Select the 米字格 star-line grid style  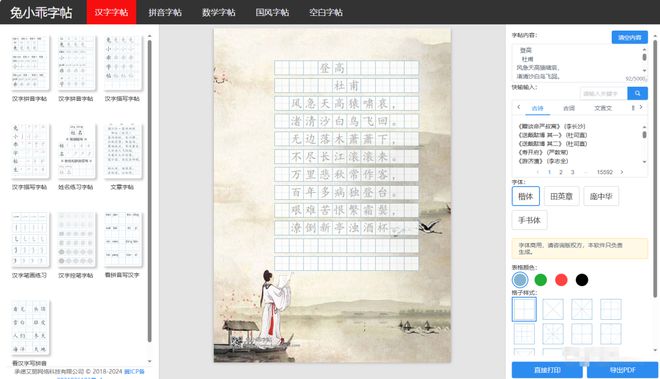point(582,310)
